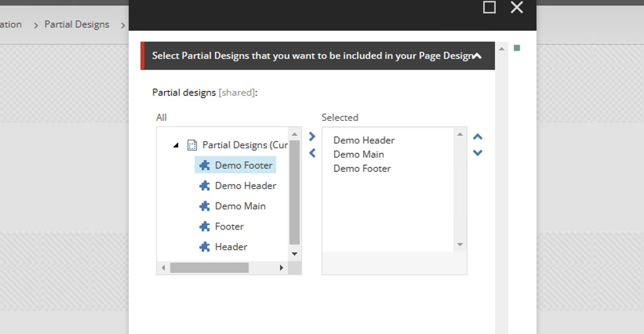
Task: Close the dialog with the X button
Action: 517,7
